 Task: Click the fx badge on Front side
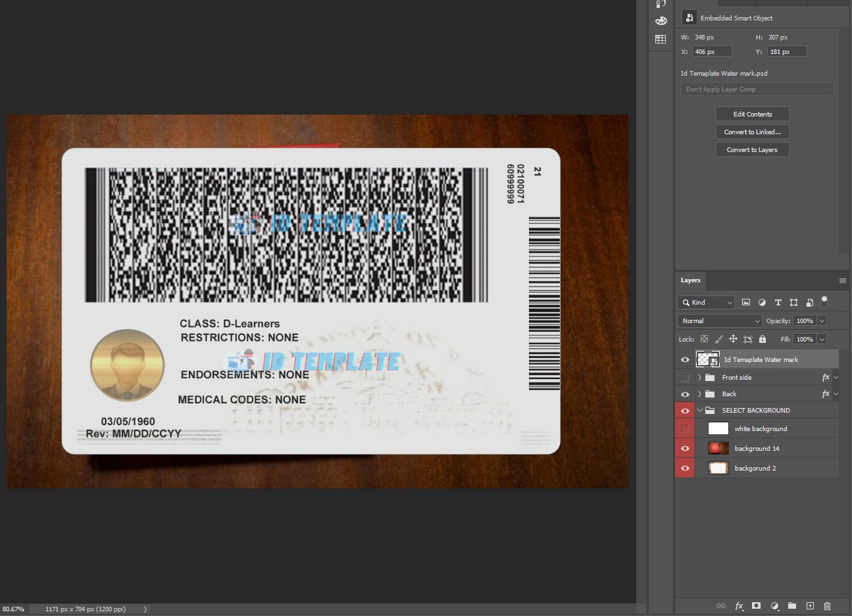click(826, 377)
